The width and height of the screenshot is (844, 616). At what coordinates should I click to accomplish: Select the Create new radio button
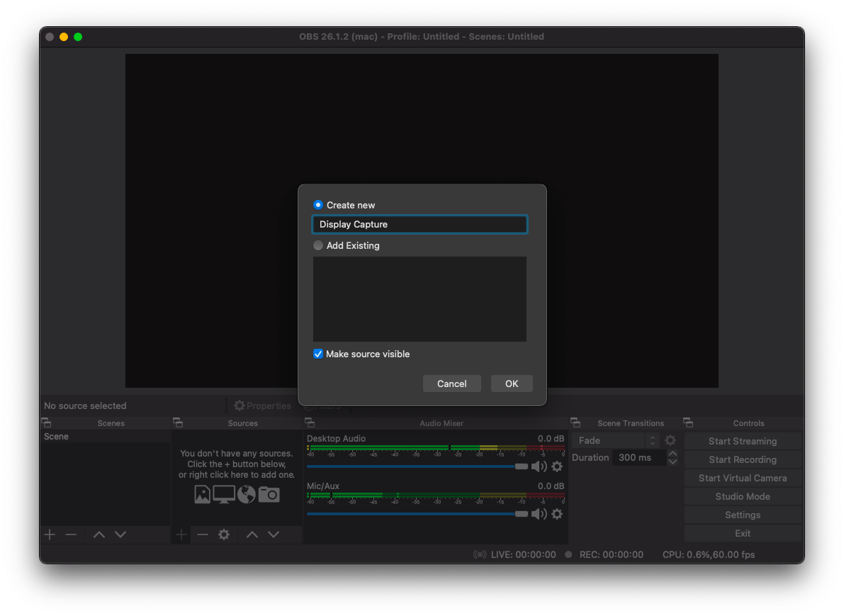(318, 205)
